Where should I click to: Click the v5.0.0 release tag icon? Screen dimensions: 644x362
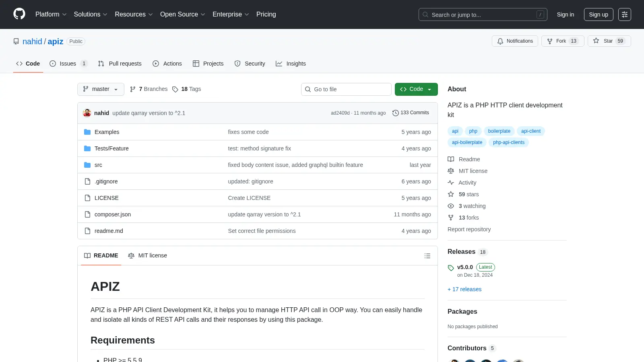pos(451,268)
